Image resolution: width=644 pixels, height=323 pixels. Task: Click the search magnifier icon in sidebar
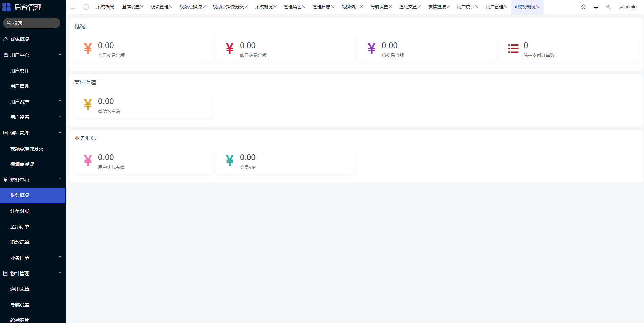(x=9, y=23)
